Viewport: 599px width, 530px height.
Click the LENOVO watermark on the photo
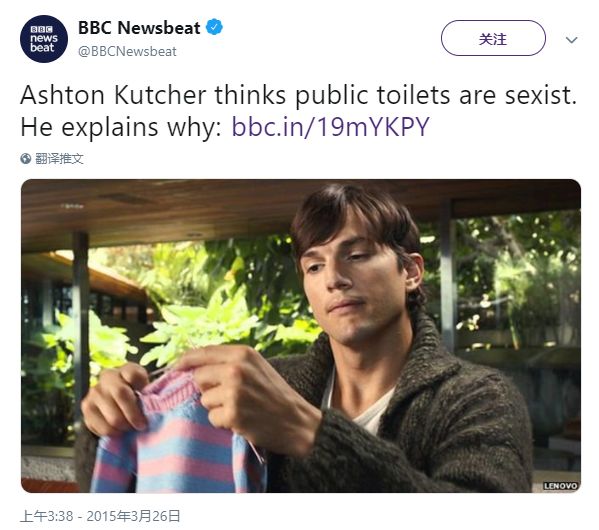click(560, 486)
